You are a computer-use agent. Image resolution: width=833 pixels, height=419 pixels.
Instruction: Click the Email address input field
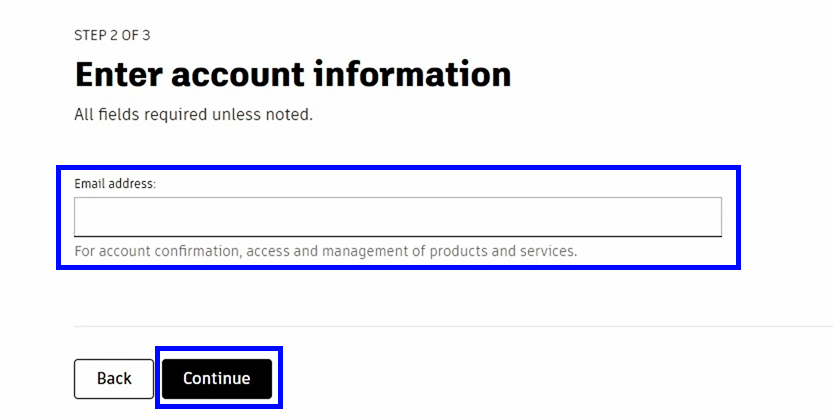point(397,216)
